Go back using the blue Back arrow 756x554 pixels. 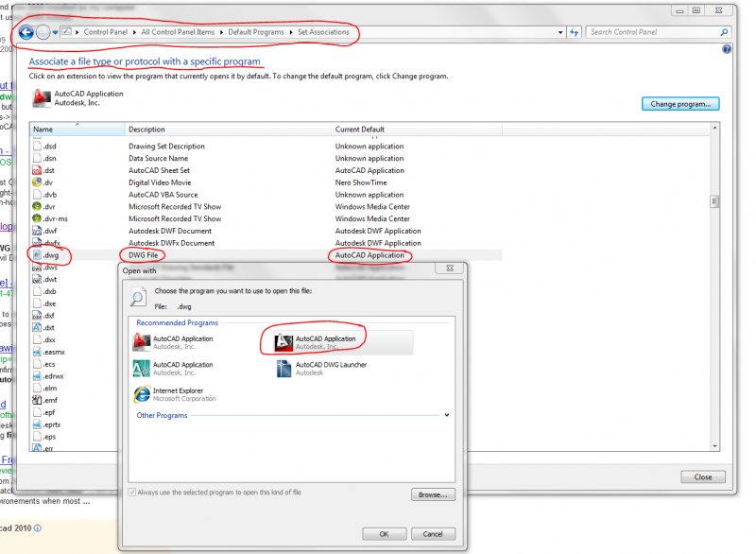tap(26, 32)
